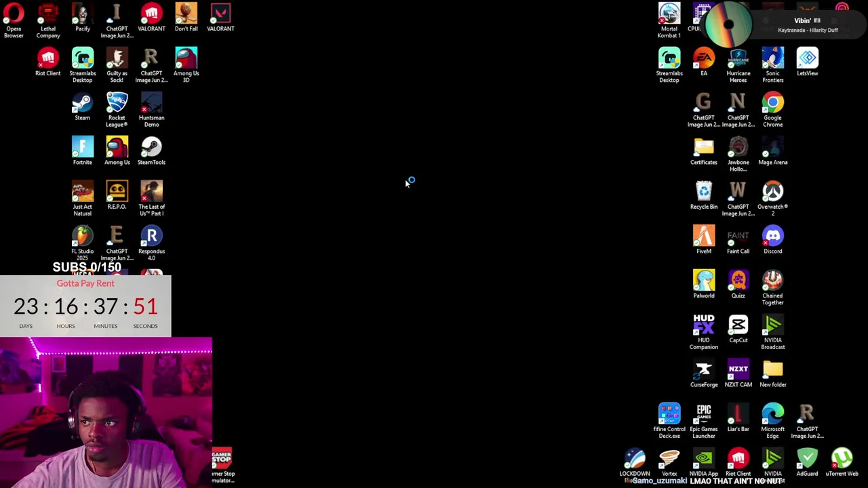868x488 pixels.
Task: Launch Lethal Company from the desktop
Action: (x=48, y=19)
